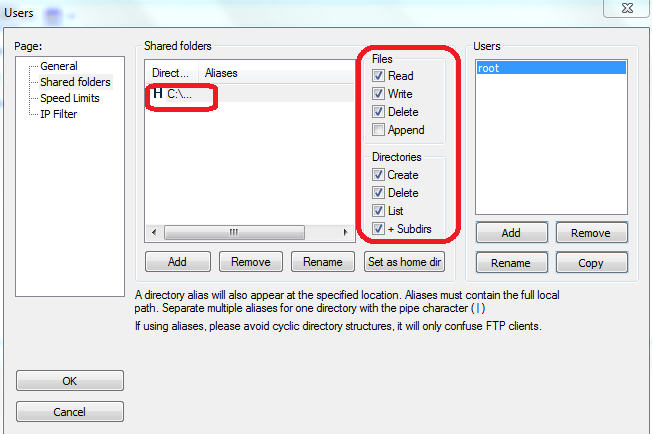Click the H home directory marker icon

coord(157,93)
